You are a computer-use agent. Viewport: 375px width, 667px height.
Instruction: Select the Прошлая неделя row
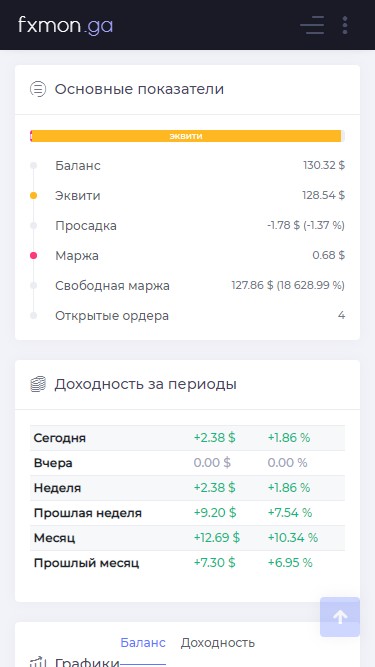[188, 513]
